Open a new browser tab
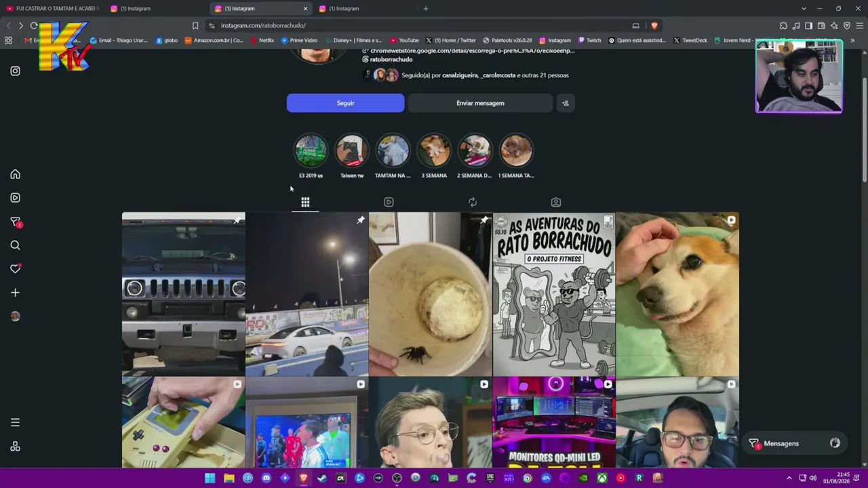Image resolution: width=868 pixels, height=488 pixels. coord(426,9)
